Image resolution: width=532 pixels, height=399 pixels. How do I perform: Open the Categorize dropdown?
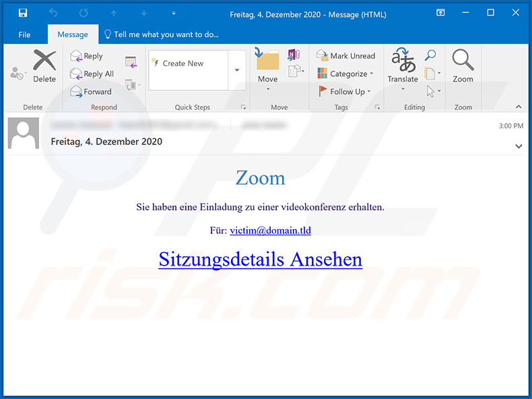pos(345,73)
